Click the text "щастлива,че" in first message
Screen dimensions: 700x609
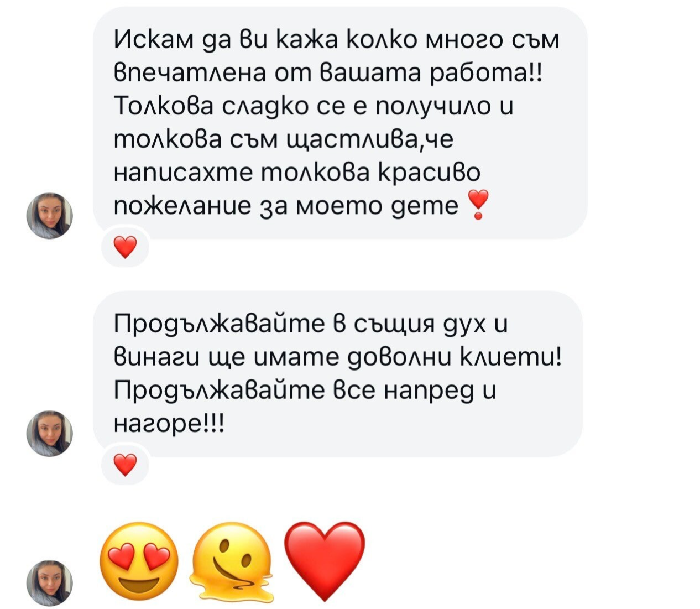click(370, 139)
